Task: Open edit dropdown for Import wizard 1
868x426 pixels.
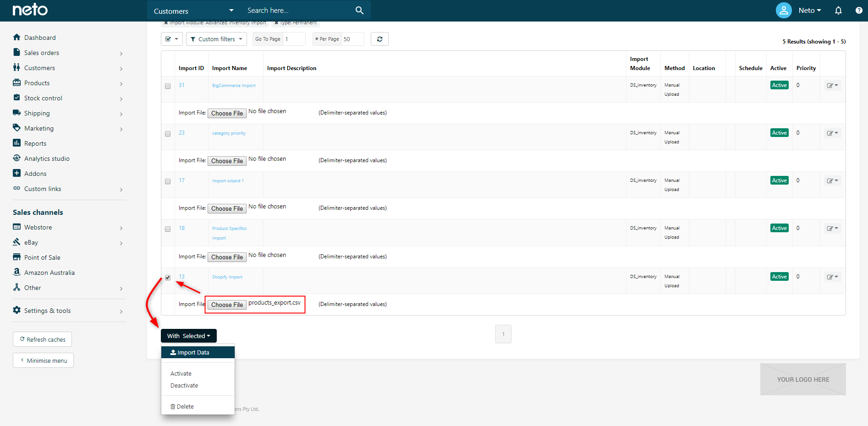Action: (x=833, y=180)
